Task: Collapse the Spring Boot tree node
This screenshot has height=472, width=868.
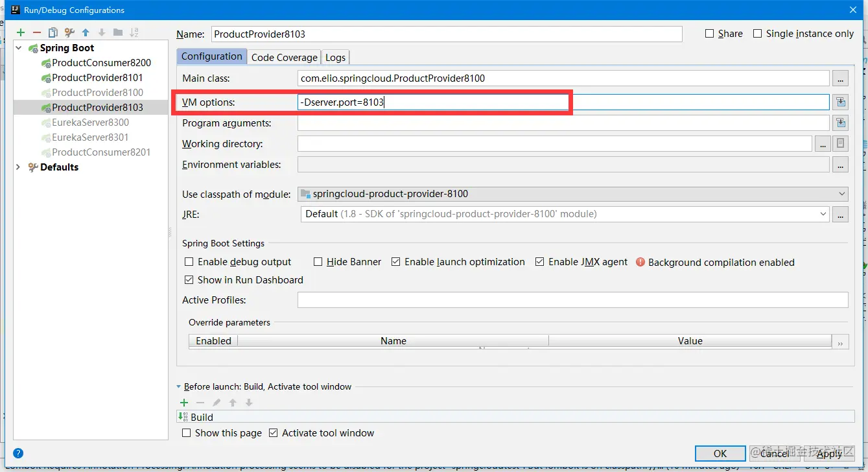Action: coord(19,48)
